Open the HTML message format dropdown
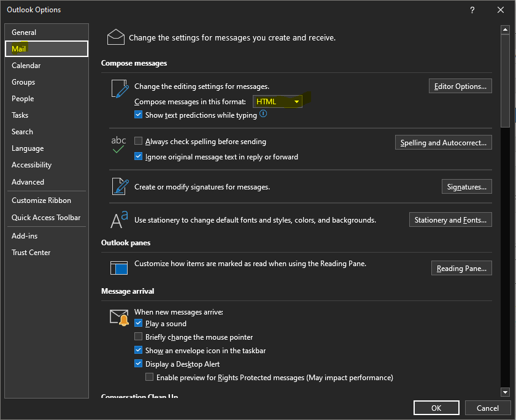The width and height of the screenshot is (516, 420). tap(277, 102)
